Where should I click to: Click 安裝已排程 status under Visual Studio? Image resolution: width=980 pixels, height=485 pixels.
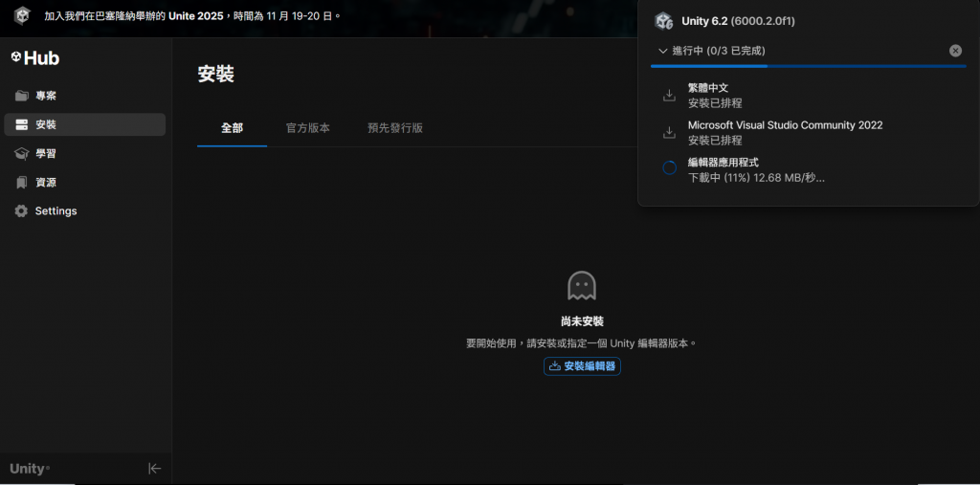715,140
